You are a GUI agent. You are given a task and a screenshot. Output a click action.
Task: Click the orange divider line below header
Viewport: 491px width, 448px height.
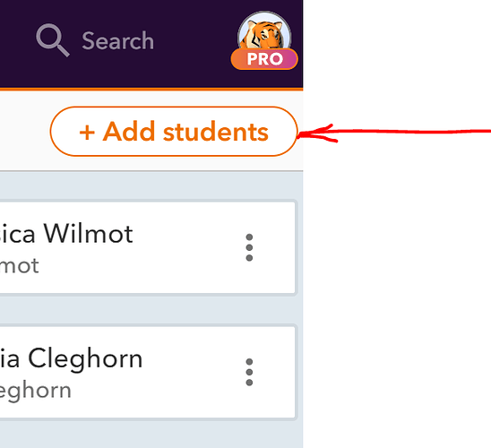pyautogui.click(x=151, y=90)
